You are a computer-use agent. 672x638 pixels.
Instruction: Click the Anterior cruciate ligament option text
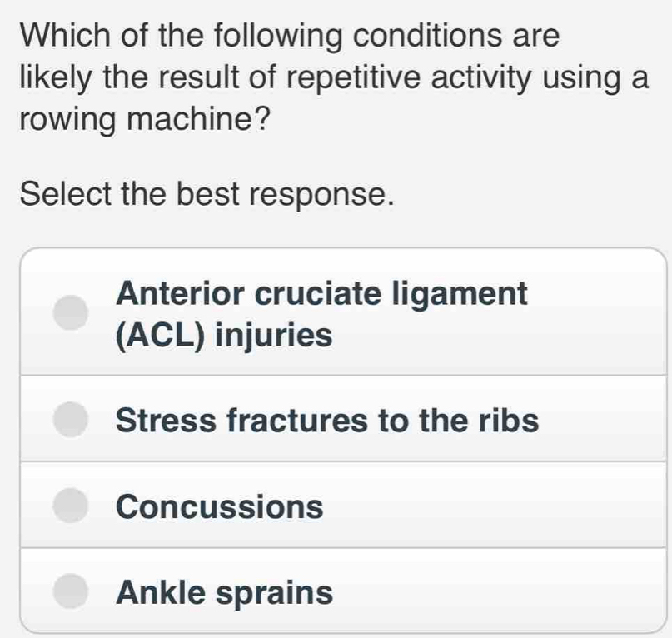coord(321,293)
